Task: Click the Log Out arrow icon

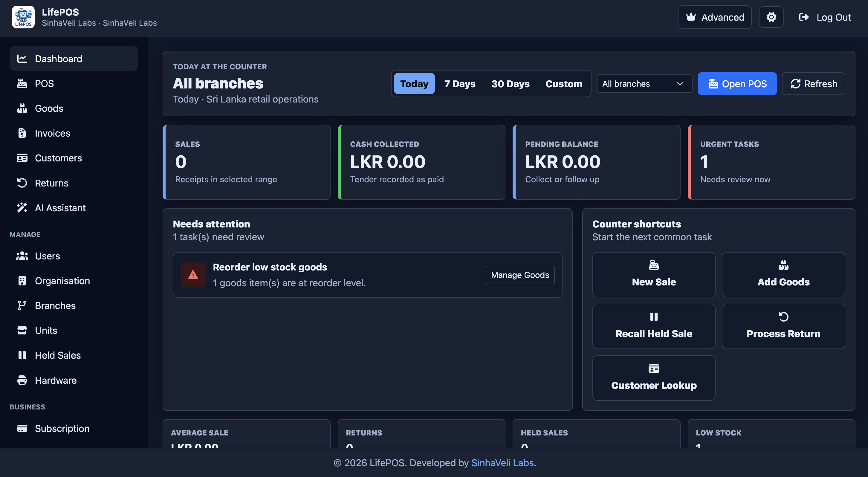Action: (804, 17)
